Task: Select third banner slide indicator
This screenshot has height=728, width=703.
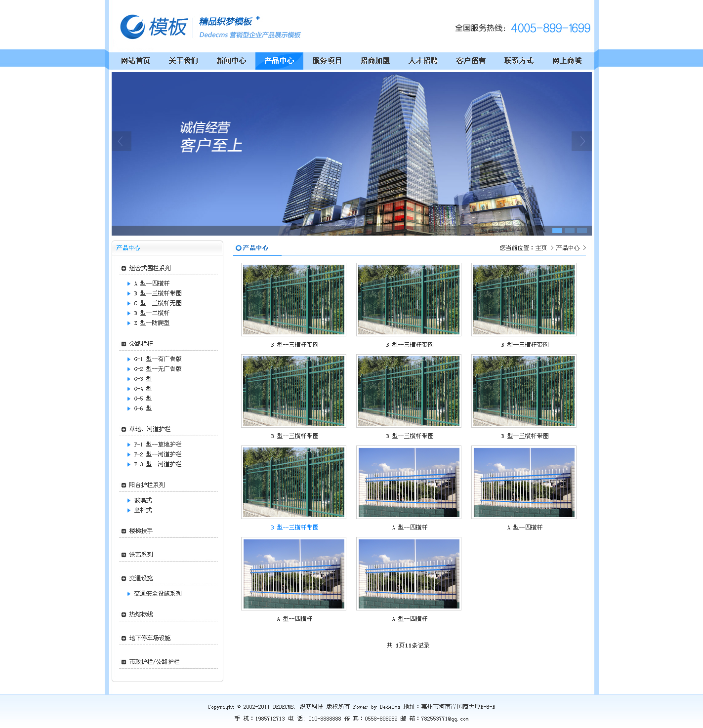Action: (581, 231)
